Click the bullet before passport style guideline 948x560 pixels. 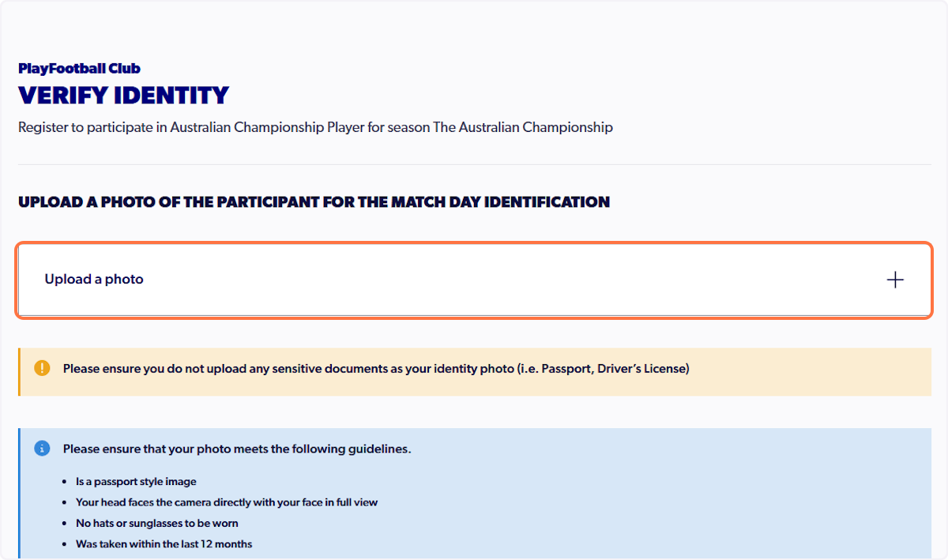tap(64, 482)
